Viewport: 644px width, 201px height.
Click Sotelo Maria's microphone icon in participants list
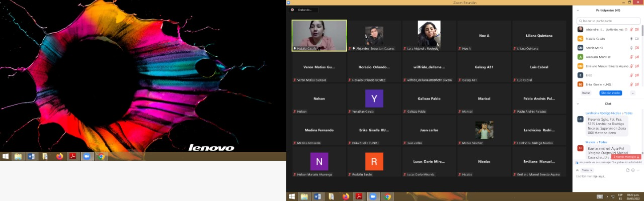tap(631, 48)
